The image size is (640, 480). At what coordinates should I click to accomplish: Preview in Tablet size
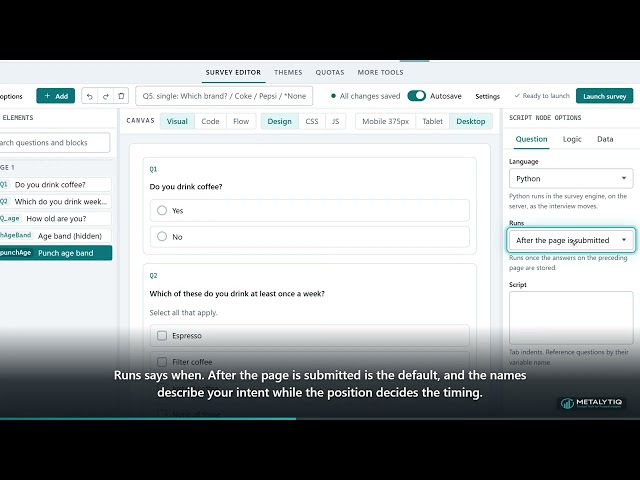pos(432,121)
